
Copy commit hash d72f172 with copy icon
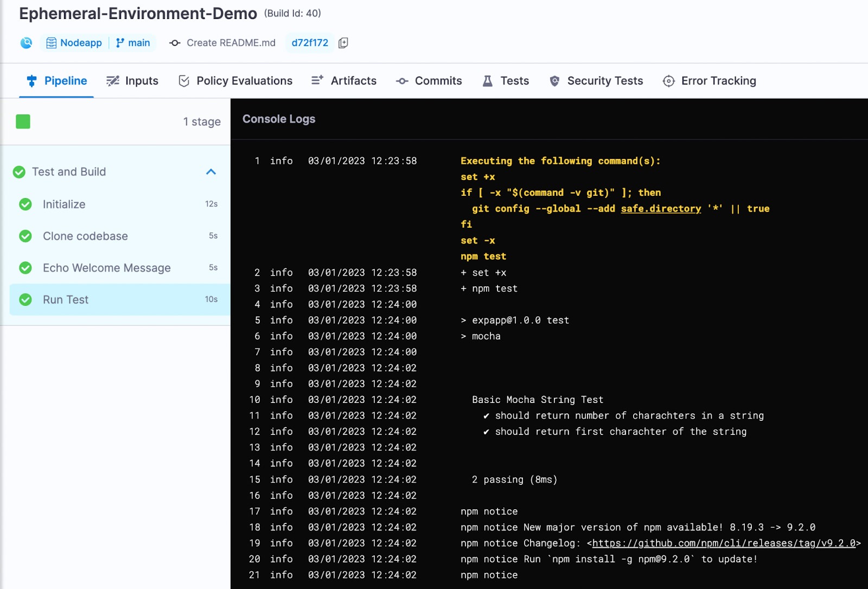click(343, 43)
